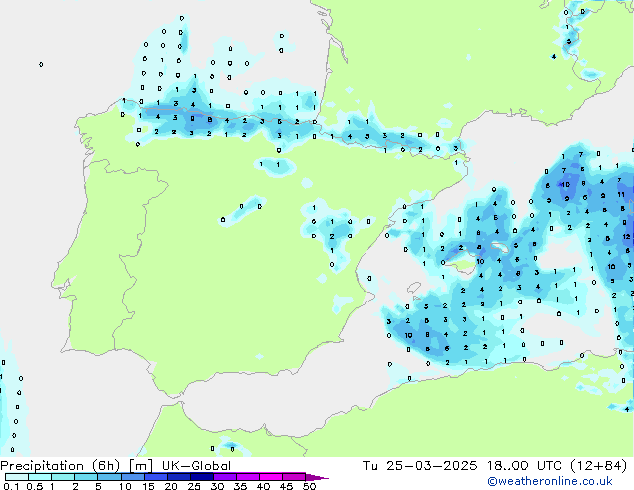Click the 'Precipitation (6h)' title text
Image resolution: width=634 pixels, height=490 pixels.
pos(60,466)
